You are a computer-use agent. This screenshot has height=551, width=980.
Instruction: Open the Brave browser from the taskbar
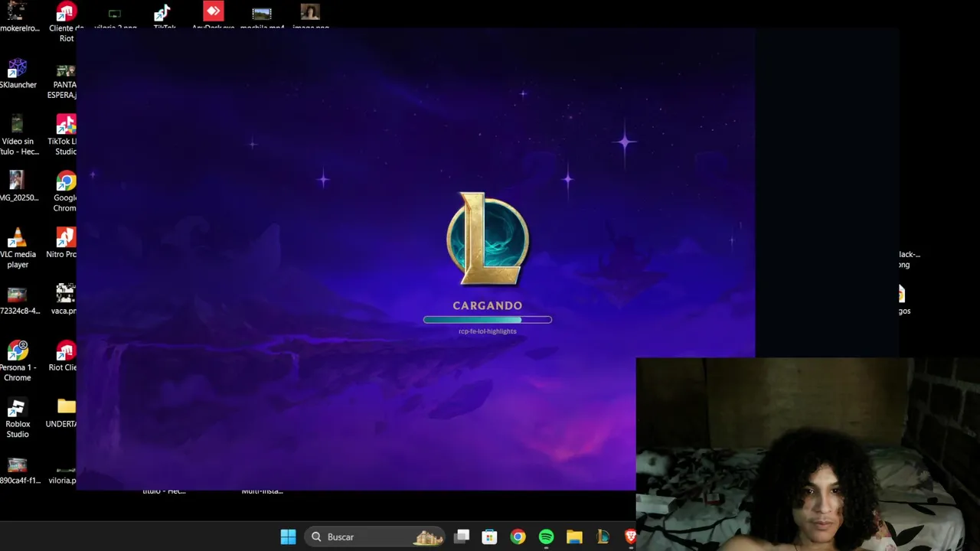pyautogui.click(x=630, y=536)
